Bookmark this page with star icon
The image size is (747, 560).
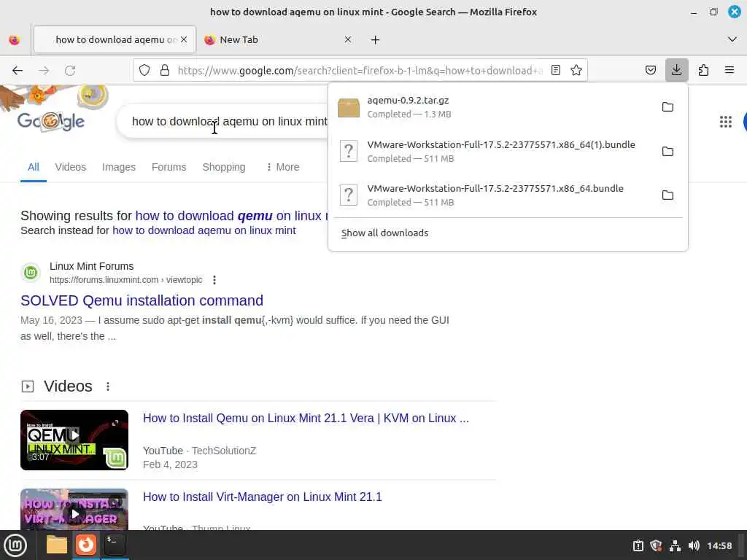point(576,71)
